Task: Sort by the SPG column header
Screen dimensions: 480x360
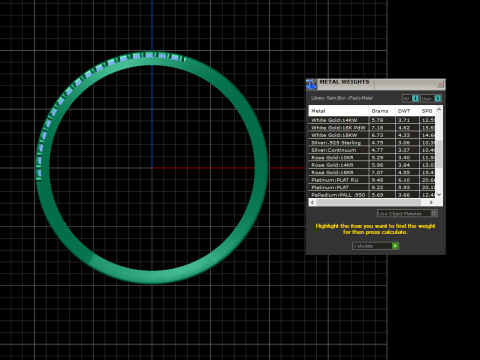Action: coord(427,111)
